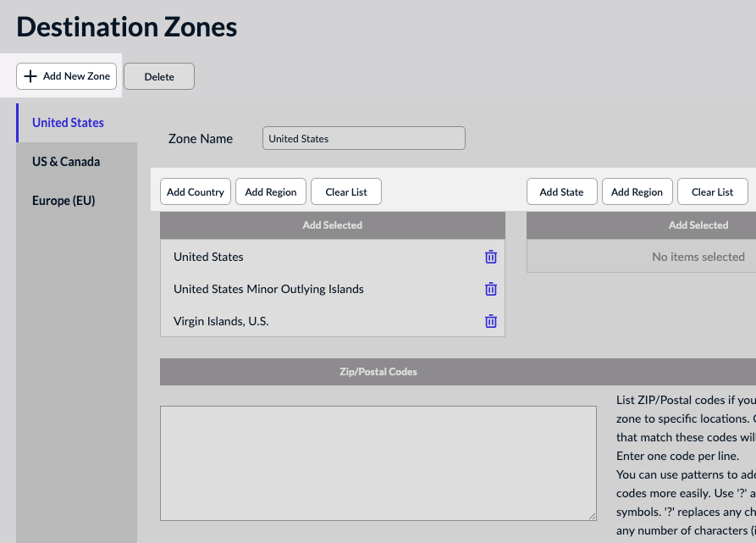
Task: Delete United States from the country list
Action: click(x=491, y=257)
